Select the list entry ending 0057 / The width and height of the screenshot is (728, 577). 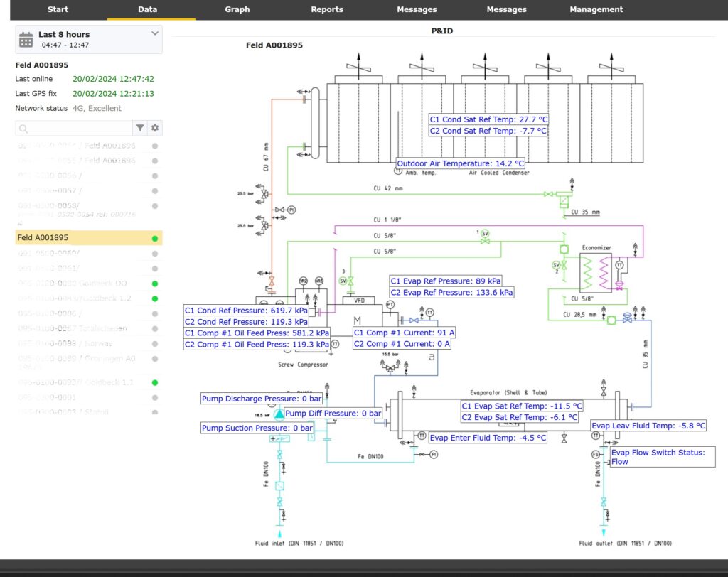coord(89,190)
